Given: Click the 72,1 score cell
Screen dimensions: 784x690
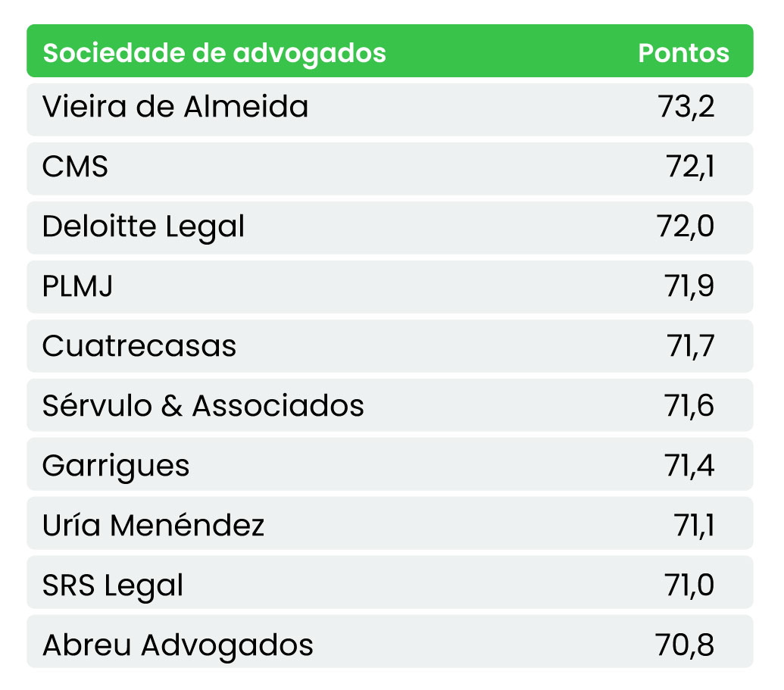Looking at the screenshot, I should (x=690, y=167).
